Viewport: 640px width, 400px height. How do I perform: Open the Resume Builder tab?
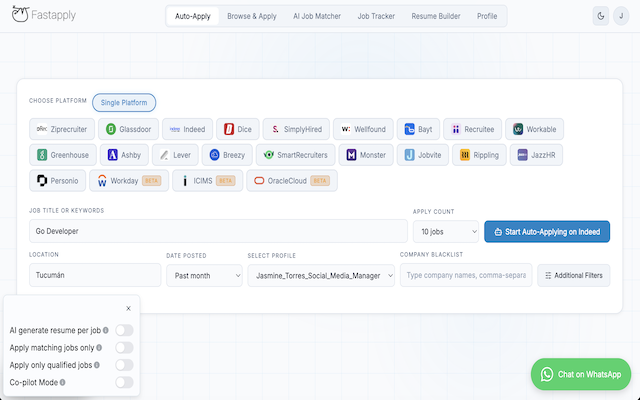tap(436, 16)
